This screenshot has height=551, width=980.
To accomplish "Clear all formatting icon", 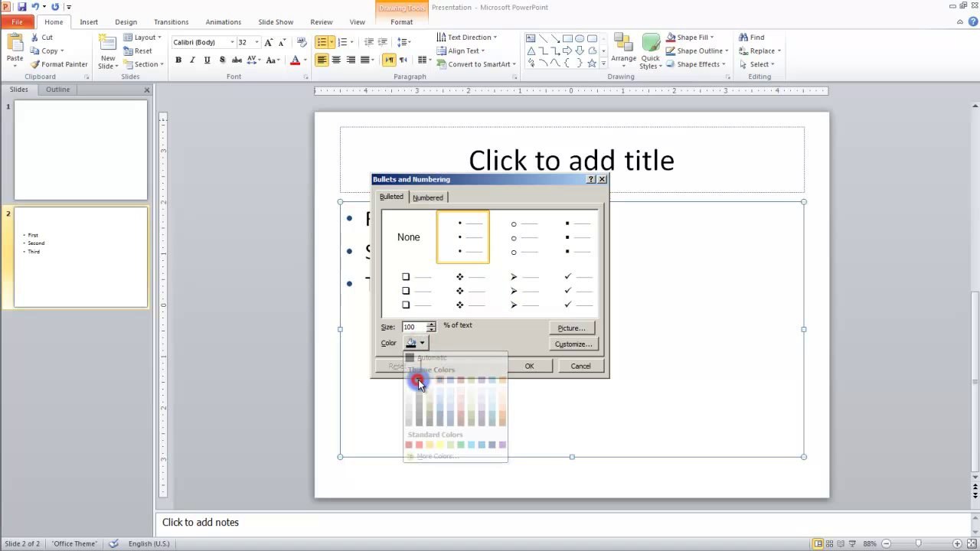I will tap(302, 42).
